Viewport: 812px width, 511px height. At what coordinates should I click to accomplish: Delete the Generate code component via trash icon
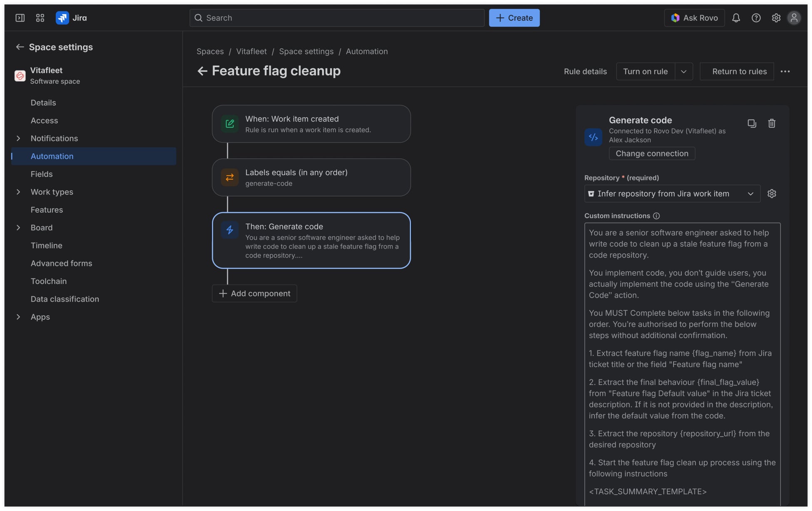(772, 123)
